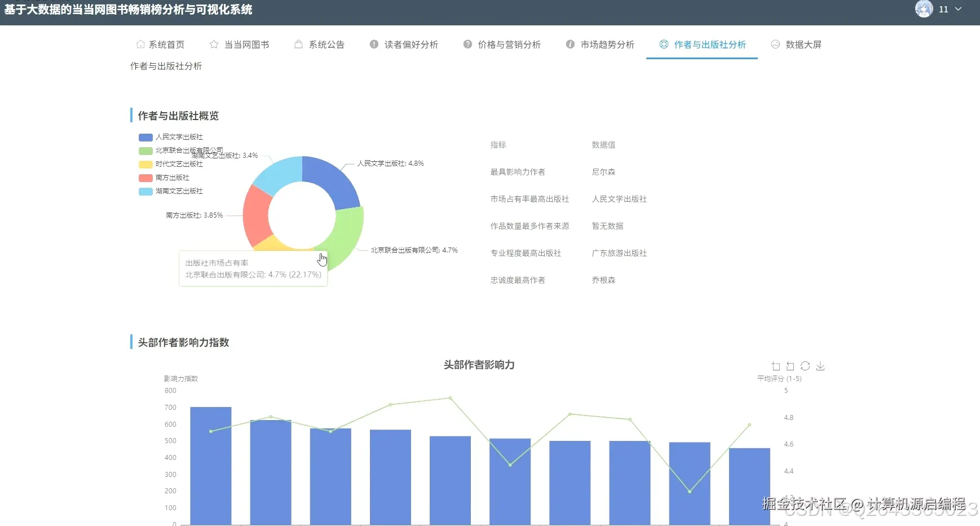This screenshot has height=526, width=980.
Task: Click the table cell '暂无数据'
Action: tap(608, 226)
